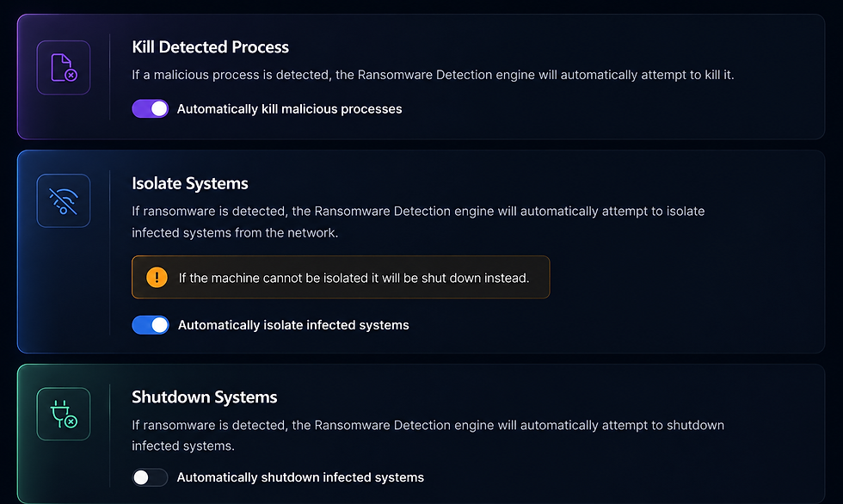843x504 pixels.
Task: Enable automatically shutdown infected systems toggle
Action: 150,477
